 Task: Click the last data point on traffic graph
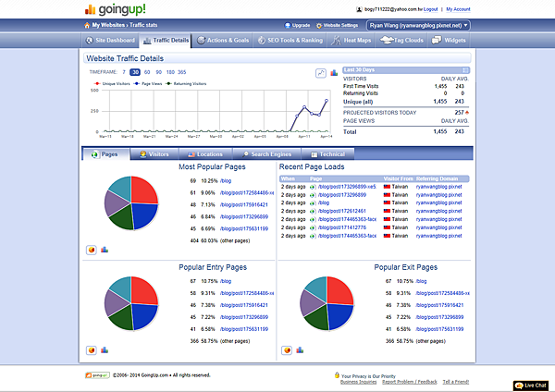[x=327, y=101]
